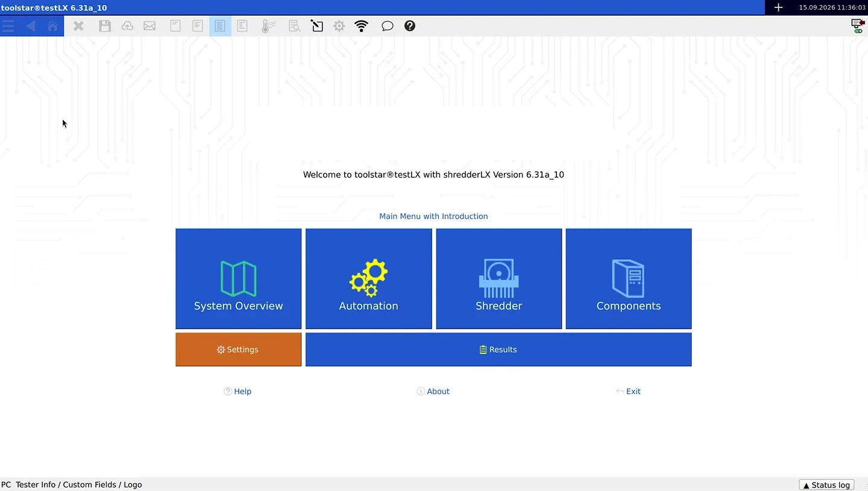This screenshot has height=491, width=868.
Task: Expand the Status log panel
Action: 826,485
